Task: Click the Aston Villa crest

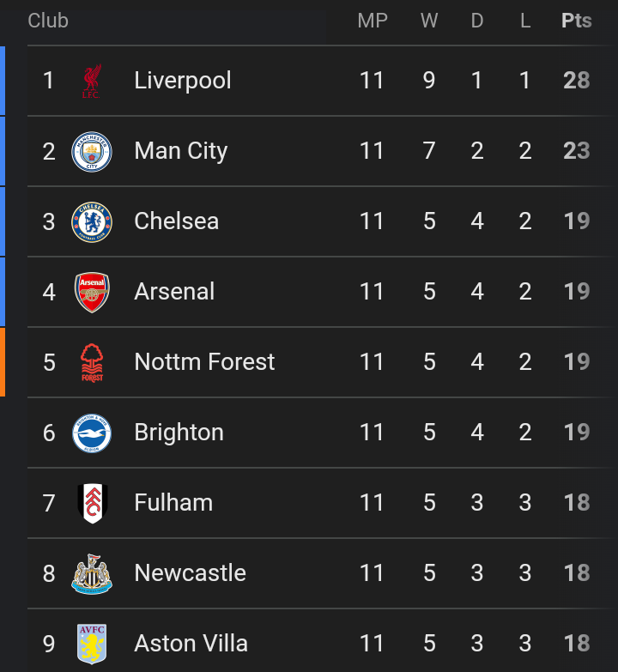Action: point(92,644)
